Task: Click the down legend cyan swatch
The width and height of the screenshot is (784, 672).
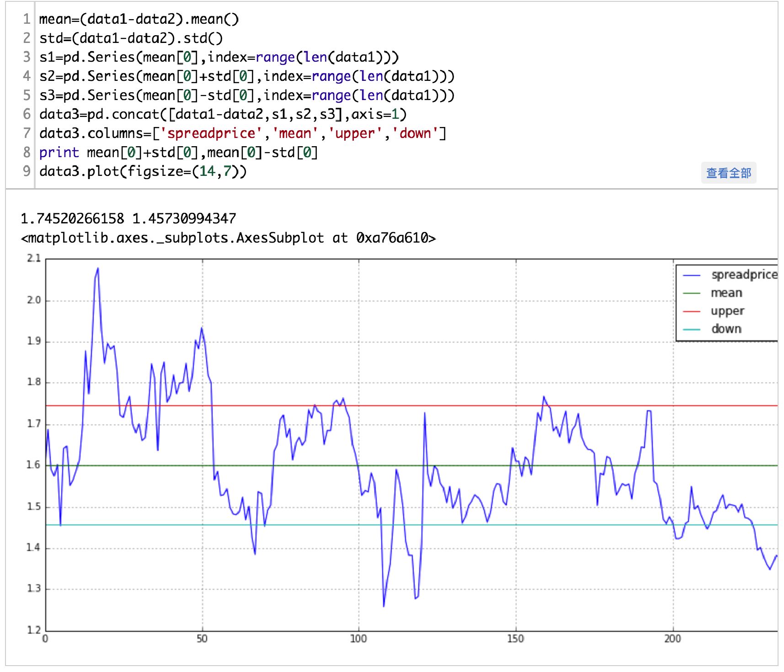Action: 691,329
